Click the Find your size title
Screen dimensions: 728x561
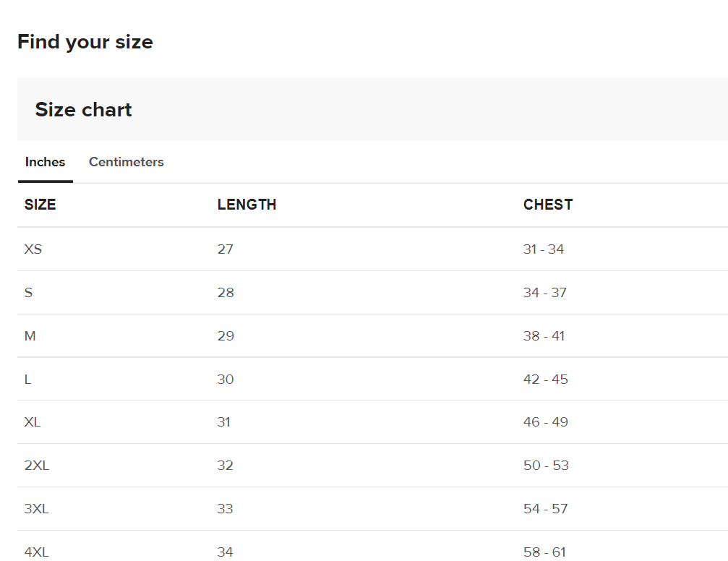click(85, 42)
